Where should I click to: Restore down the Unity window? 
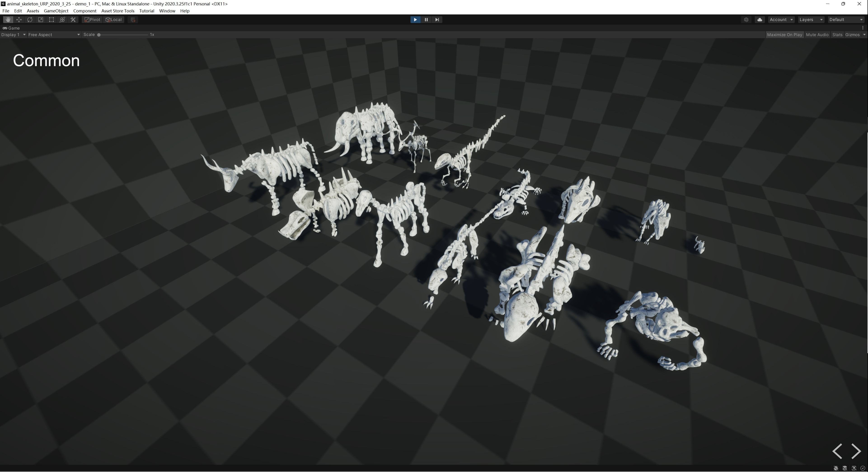tap(843, 4)
